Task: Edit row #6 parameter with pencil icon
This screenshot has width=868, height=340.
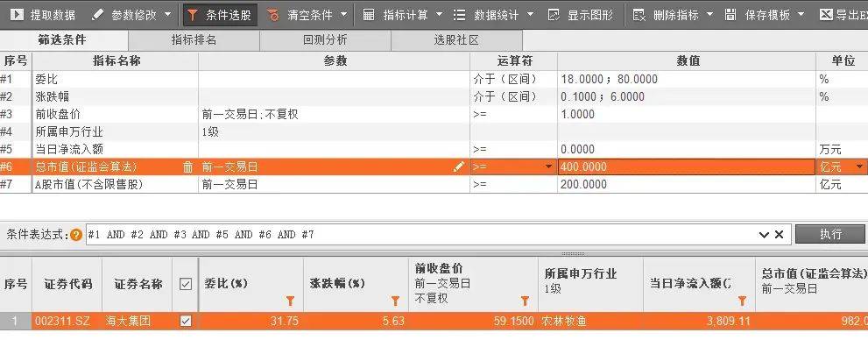Action: (458, 166)
